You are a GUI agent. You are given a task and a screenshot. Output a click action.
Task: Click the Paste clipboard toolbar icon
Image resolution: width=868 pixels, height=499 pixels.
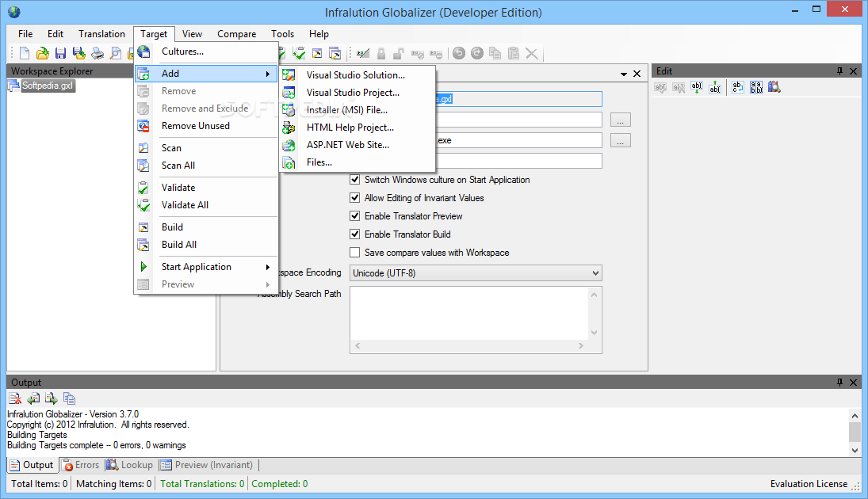pyautogui.click(x=514, y=53)
